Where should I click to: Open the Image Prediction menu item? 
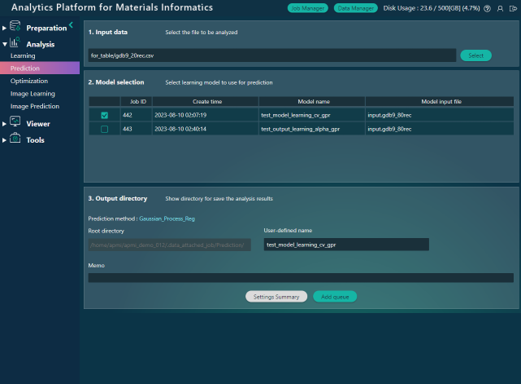coord(35,106)
